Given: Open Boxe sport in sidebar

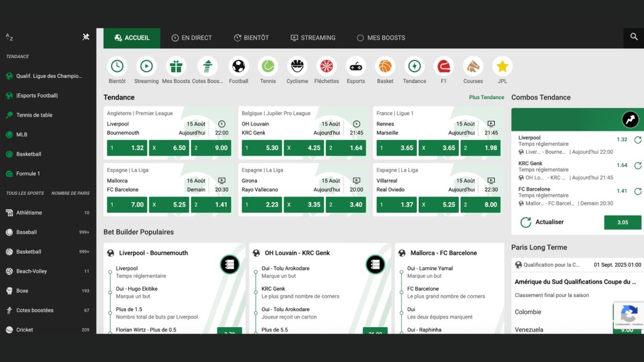Looking at the screenshot, I should 48,291.
